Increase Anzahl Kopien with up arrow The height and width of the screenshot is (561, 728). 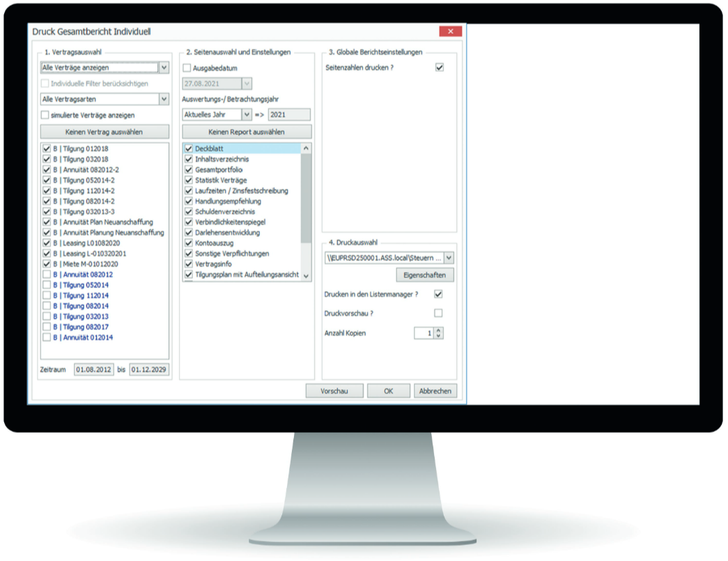pyautogui.click(x=438, y=330)
